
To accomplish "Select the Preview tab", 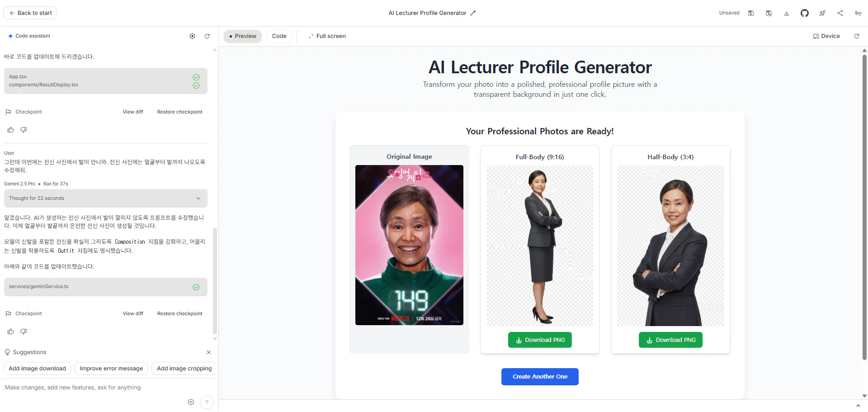I will [243, 36].
